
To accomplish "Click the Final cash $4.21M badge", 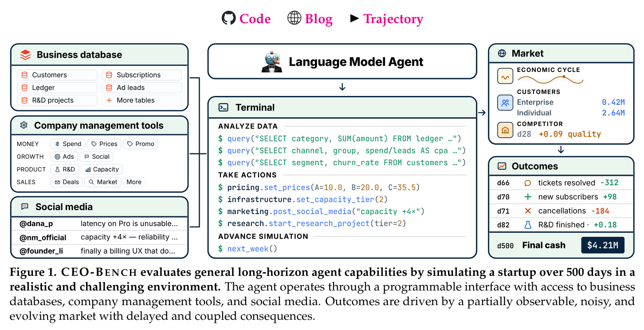I will click(x=603, y=246).
